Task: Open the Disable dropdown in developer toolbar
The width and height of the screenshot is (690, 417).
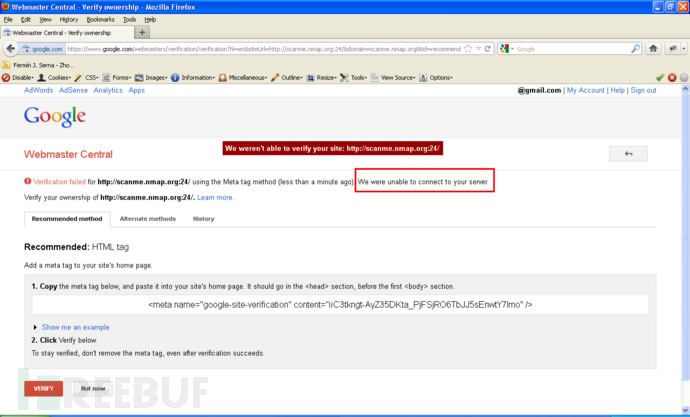Action: click(x=18, y=77)
